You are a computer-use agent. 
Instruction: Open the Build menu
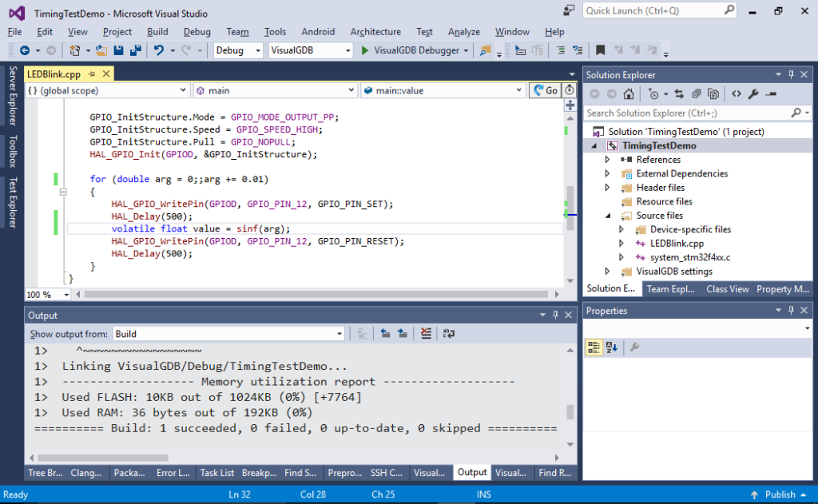coord(157,32)
